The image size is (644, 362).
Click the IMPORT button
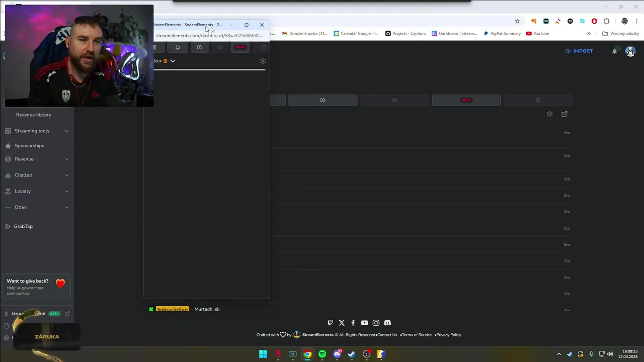[579, 51]
